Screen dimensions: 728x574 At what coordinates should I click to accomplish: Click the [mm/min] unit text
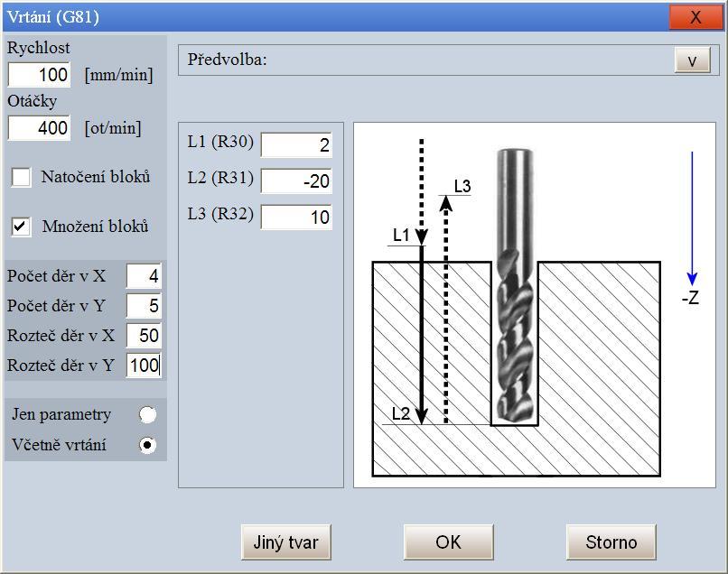[x=119, y=75]
